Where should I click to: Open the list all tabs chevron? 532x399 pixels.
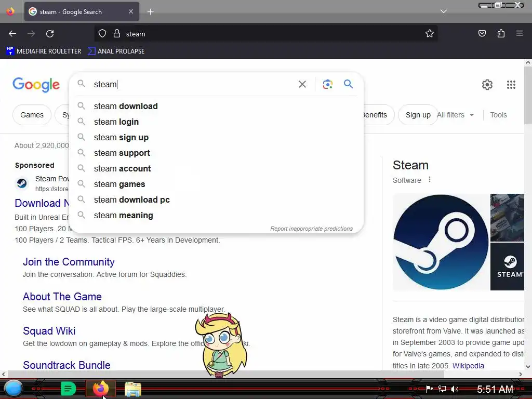(444, 11)
